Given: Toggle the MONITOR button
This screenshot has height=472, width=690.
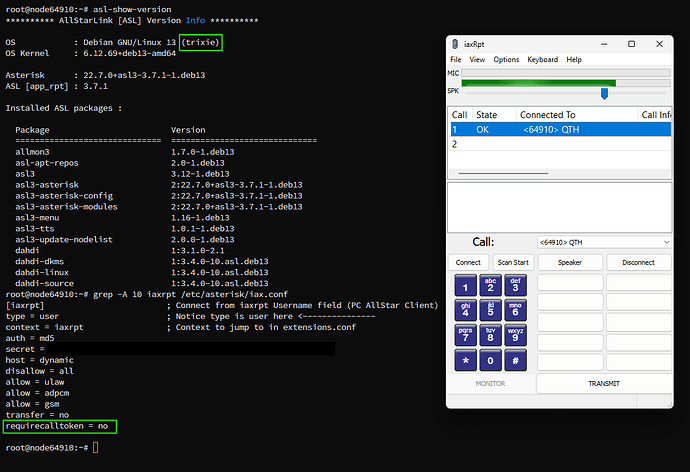Looking at the screenshot, I should 490,383.
